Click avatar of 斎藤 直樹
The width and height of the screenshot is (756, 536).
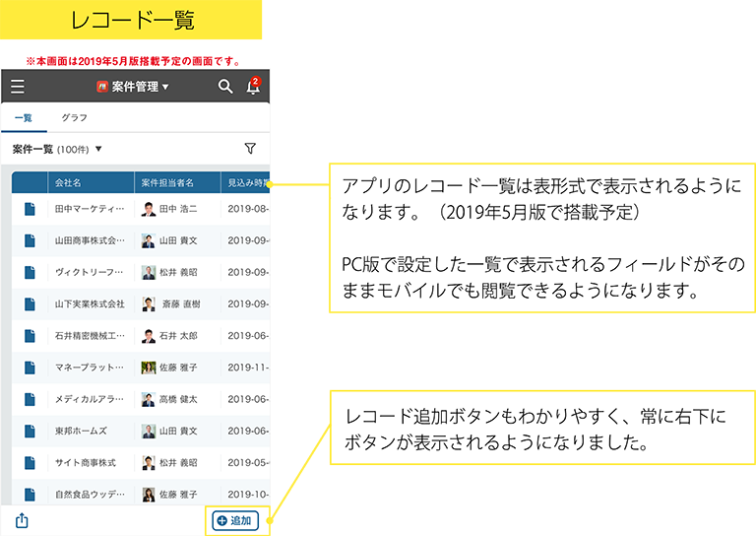(x=149, y=303)
